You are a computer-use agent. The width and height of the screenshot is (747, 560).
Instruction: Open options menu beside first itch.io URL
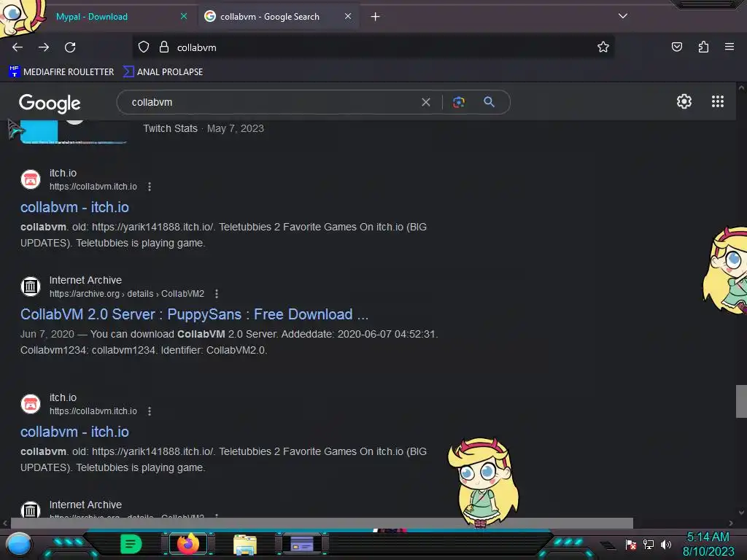(x=149, y=187)
